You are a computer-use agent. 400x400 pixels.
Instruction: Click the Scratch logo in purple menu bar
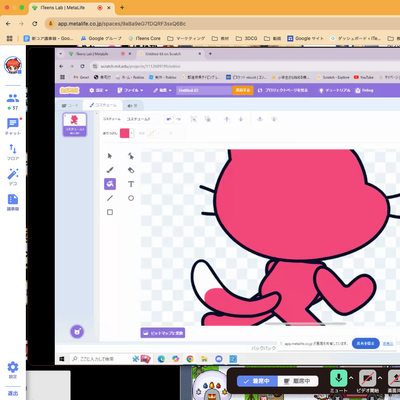coord(69,90)
